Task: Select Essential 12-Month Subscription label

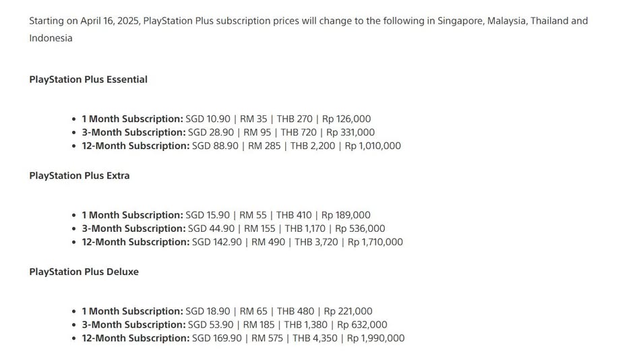Action: [135, 146]
